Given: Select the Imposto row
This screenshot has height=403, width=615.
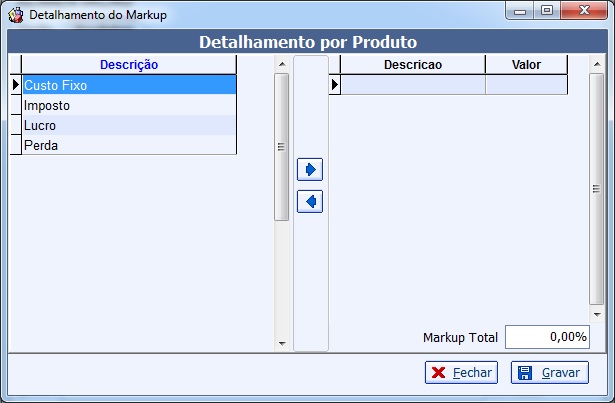Looking at the screenshot, I should coord(129,105).
